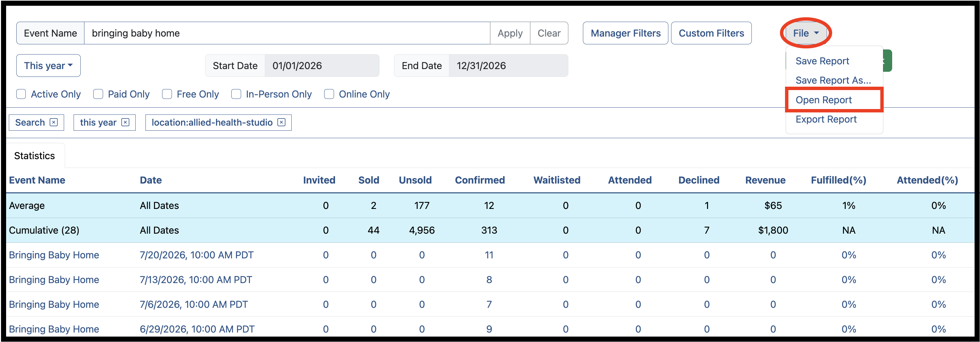The width and height of the screenshot is (980, 342).
Task: Open the This year date range dropdown
Action: point(48,65)
